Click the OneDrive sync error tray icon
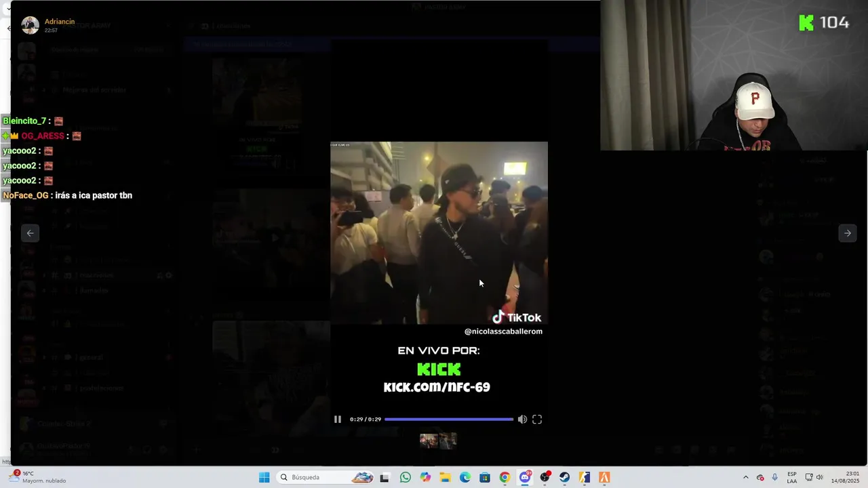This screenshot has width=868, height=488. [x=760, y=477]
